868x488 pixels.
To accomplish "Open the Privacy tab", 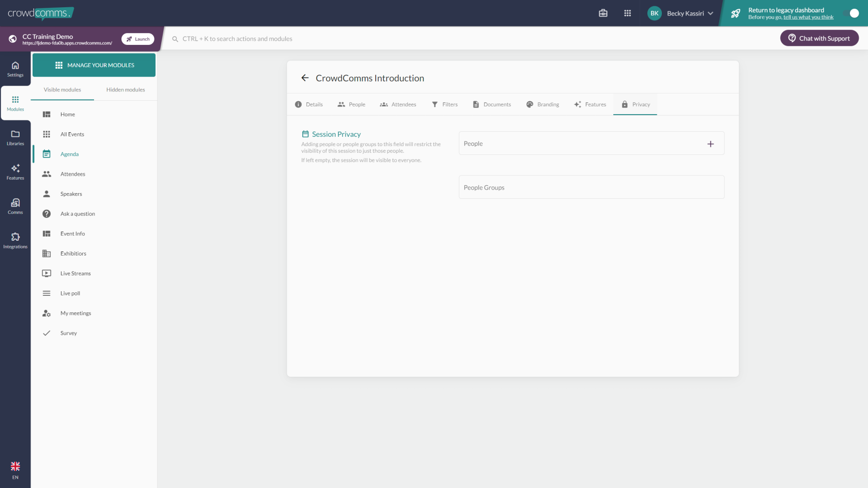I will [x=636, y=104].
